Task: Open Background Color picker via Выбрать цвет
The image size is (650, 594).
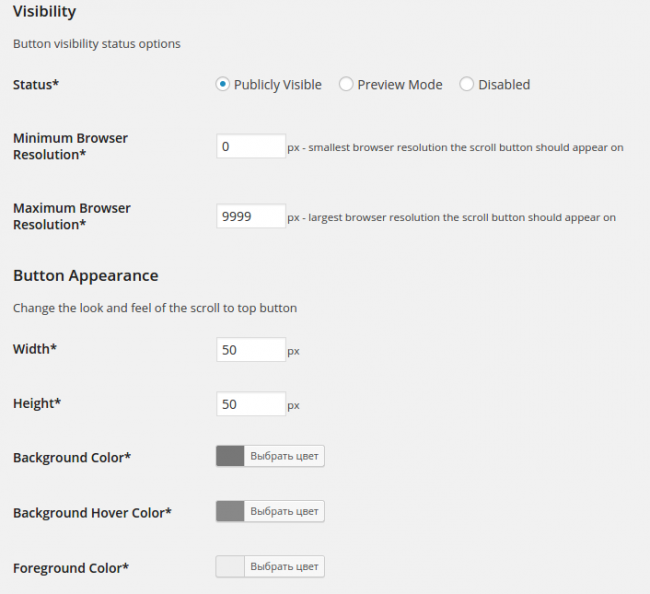Action: click(x=284, y=457)
